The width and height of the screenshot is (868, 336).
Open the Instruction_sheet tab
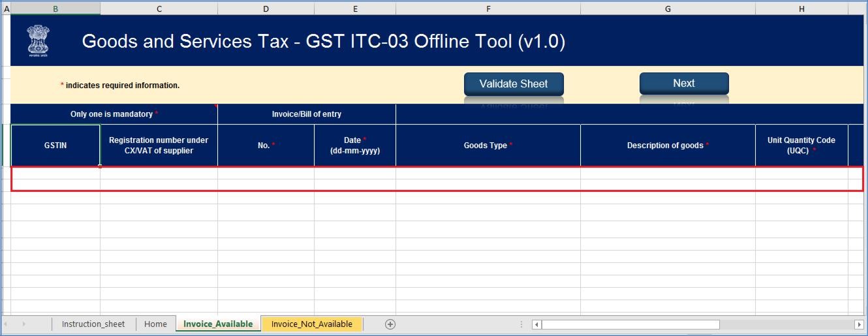coord(93,324)
